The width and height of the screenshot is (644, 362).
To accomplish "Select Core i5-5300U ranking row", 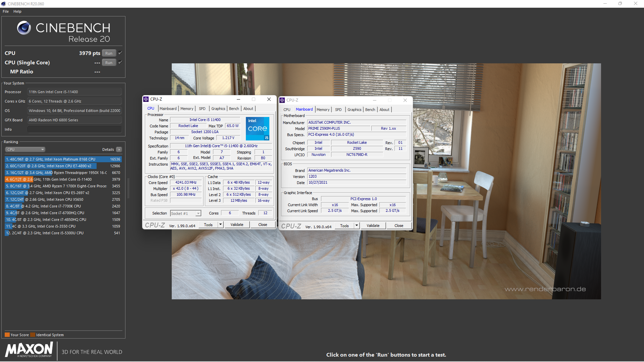I will (x=63, y=233).
